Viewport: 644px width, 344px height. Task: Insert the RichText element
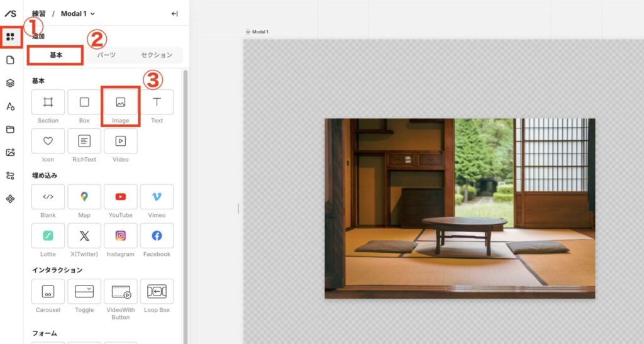84,141
